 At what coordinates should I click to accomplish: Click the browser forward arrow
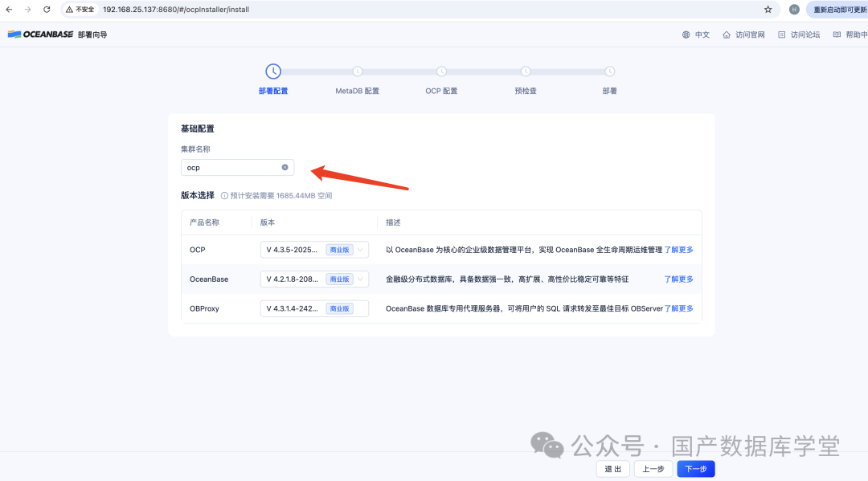[x=27, y=10]
